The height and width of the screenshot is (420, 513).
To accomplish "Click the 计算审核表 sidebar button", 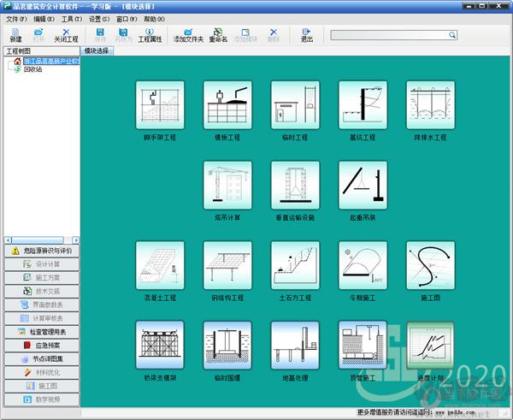I will click(42, 318).
